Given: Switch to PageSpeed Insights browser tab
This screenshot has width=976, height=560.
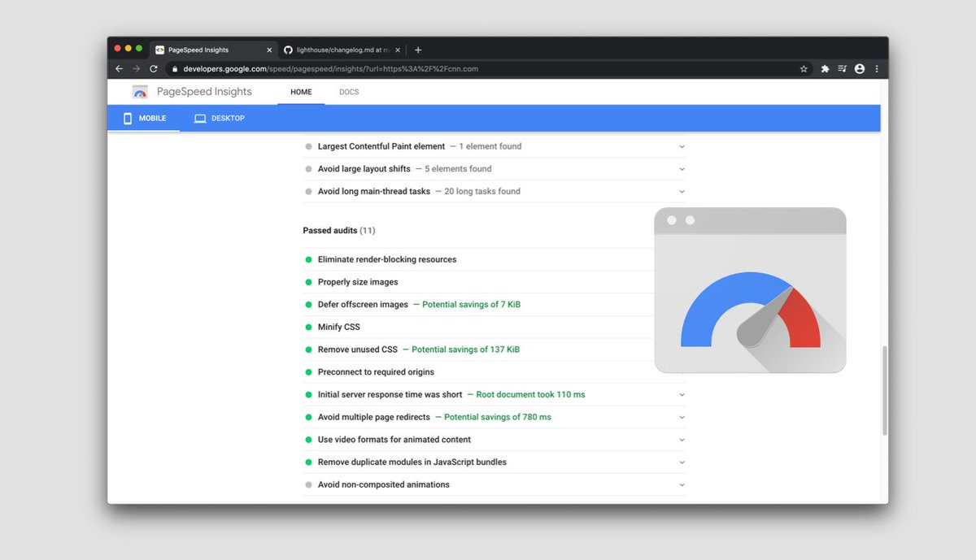Looking at the screenshot, I should (211, 50).
